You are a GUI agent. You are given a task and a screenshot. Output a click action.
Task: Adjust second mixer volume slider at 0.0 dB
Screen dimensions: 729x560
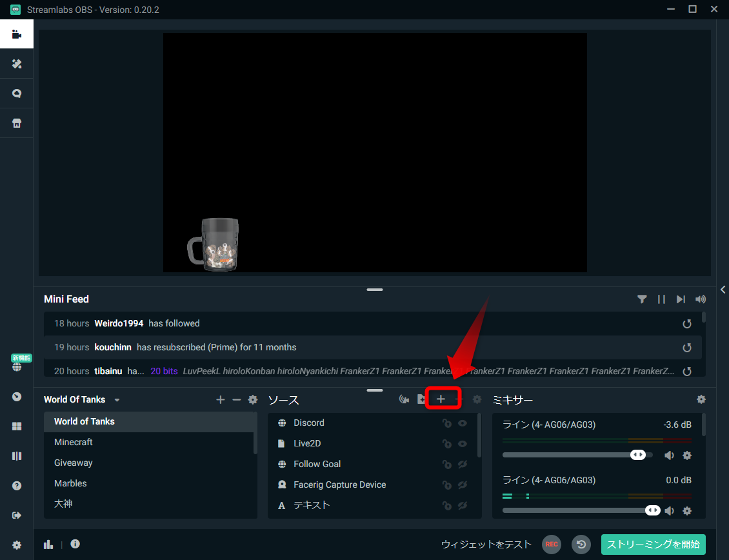point(653,511)
